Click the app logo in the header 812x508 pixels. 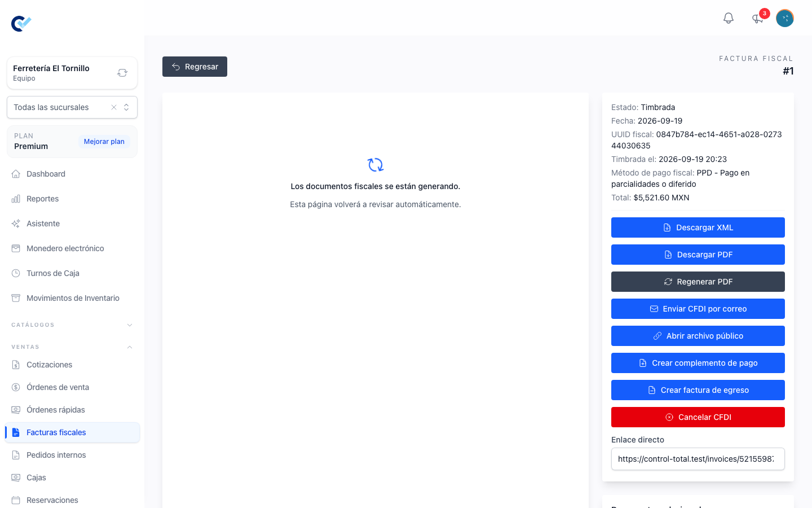pyautogui.click(x=21, y=23)
